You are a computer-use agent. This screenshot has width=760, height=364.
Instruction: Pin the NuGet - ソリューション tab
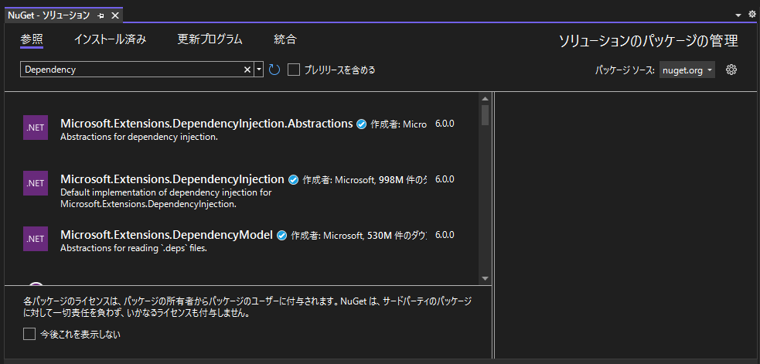point(101,16)
